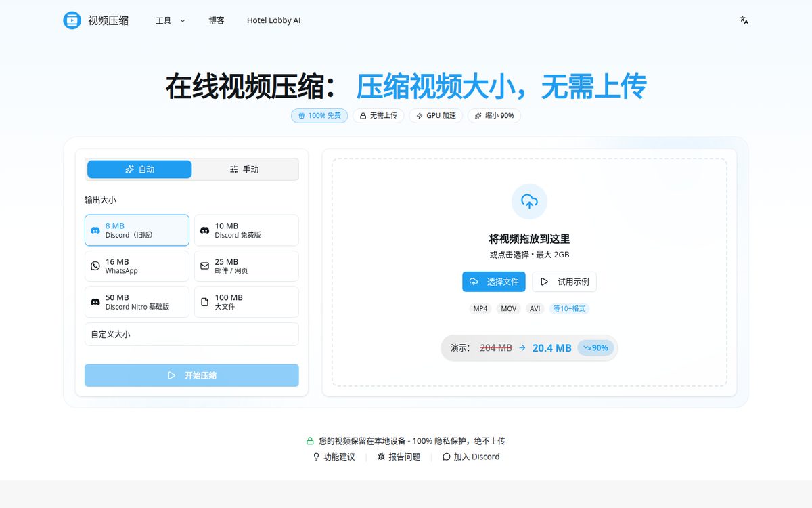Click the 视频压缩 logo icon

[x=72, y=20]
